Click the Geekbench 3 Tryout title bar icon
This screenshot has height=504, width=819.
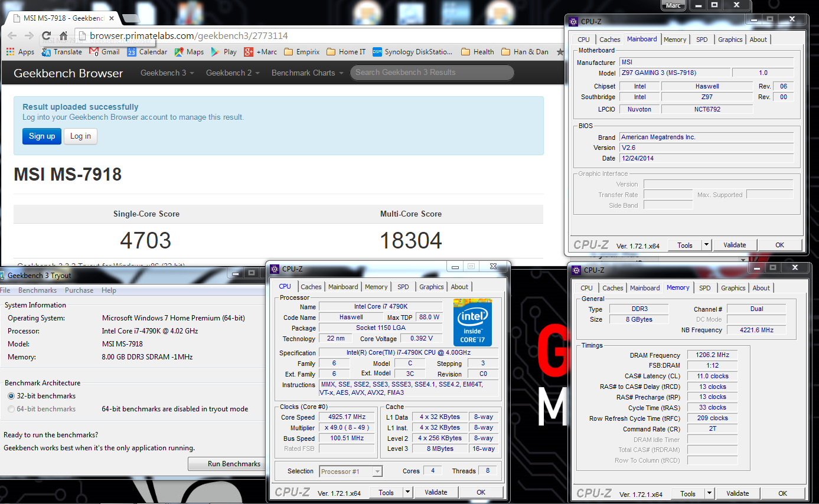2,275
